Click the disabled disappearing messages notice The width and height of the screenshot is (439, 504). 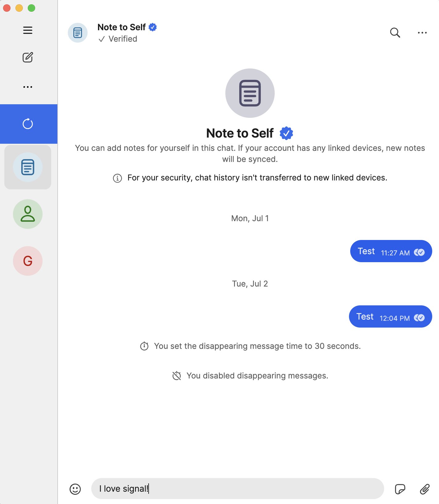[250, 376]
